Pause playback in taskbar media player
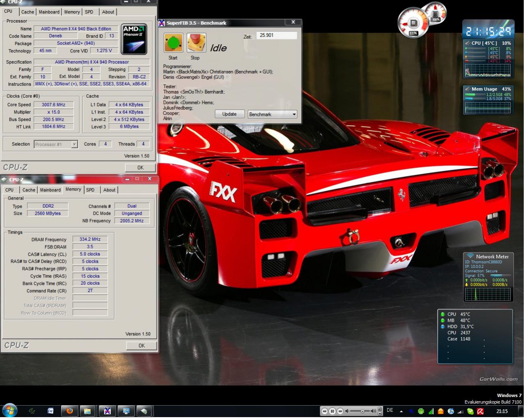The height and width of the screenshot is (420, 525). (332, 411)
